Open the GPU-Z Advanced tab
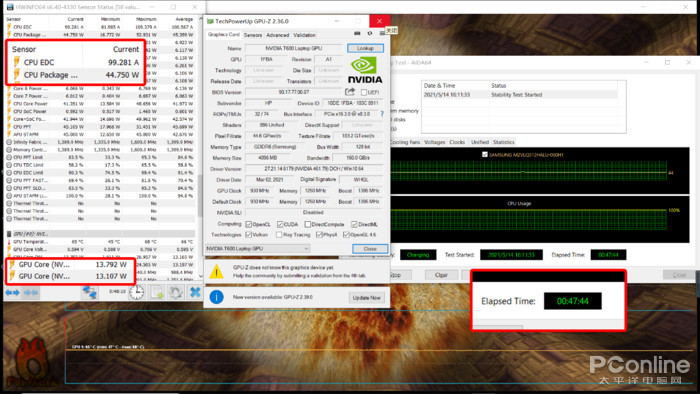The image size is (700, 394). pyautogui.click(x=278, y=35)
